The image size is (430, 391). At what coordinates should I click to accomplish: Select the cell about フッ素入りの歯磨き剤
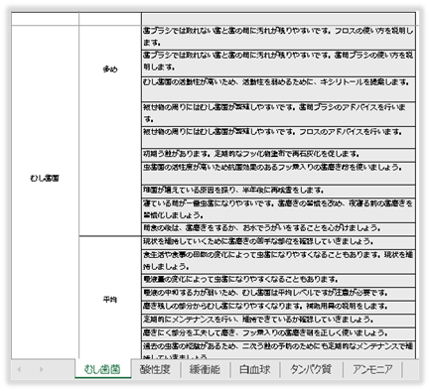278,334
